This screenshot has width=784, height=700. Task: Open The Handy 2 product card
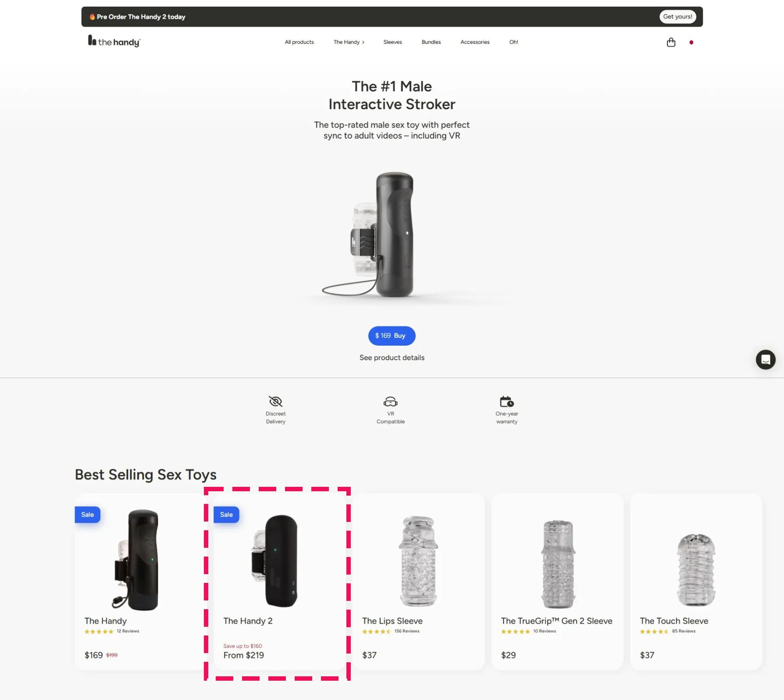[x=280, y=582]
